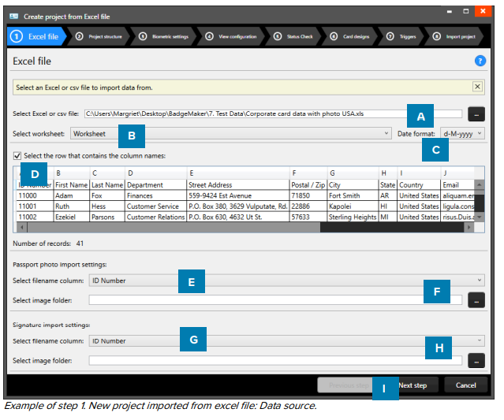This screenshot has width=504, height=420.
Task: Browse for passport photo image folder
Action: pos(476,299)
